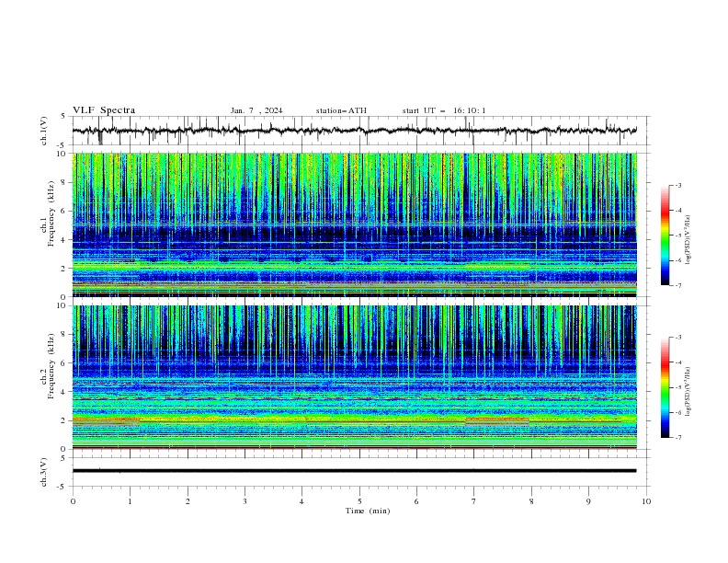This screenshot has width=728, height=563.
Task: Click the 'ch.1(V)' waveform axis label
Action: tap(44, 131)
